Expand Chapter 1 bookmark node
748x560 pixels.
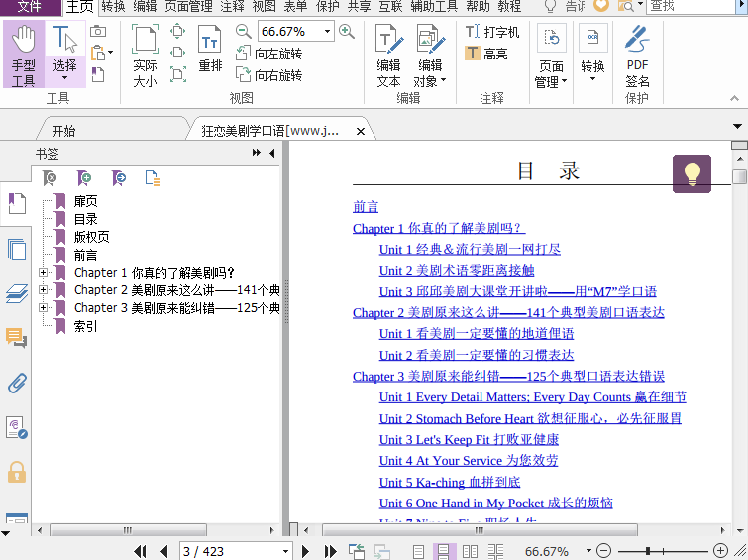[x=43, y=273]
